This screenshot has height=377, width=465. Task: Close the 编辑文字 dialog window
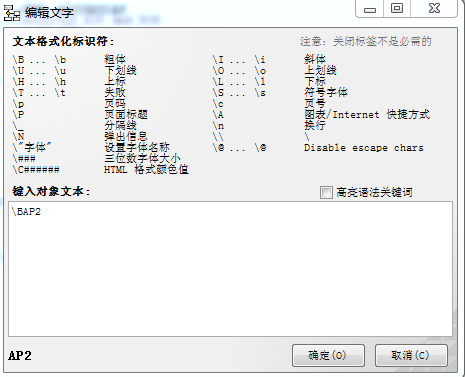click(434, 8)
